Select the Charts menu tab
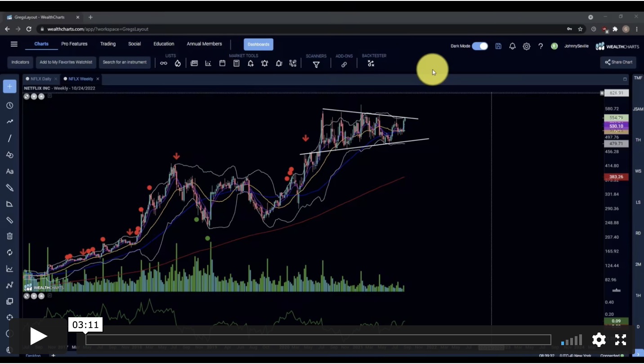This screenshot has height=364, width=644. [x=41, y=44]
